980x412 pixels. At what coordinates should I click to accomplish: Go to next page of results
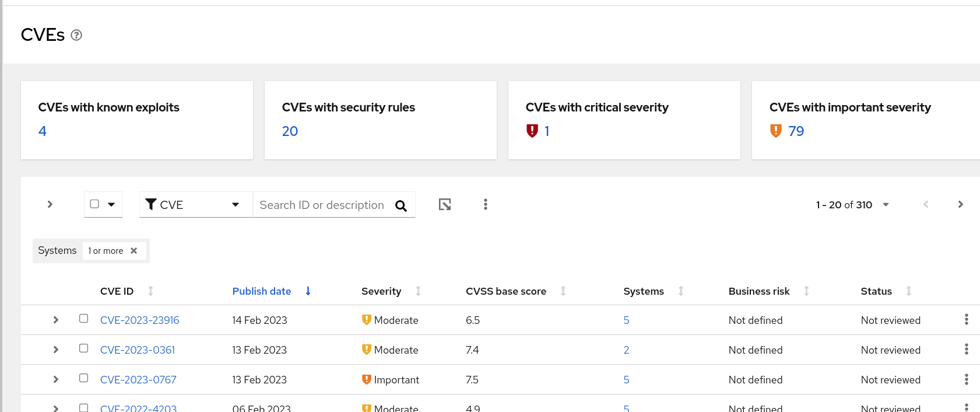click(961, 204)
